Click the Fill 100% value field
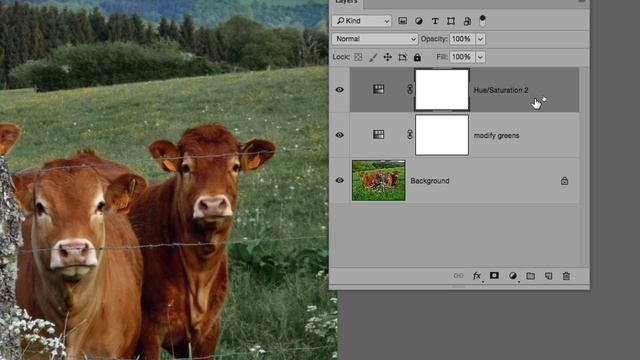Image resolution: width=640 pixels, height=360 pixels. [x=462, y=57]
